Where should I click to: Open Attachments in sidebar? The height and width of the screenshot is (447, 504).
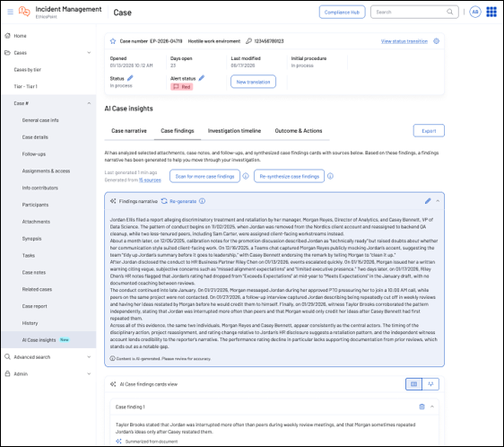(36, 222)
